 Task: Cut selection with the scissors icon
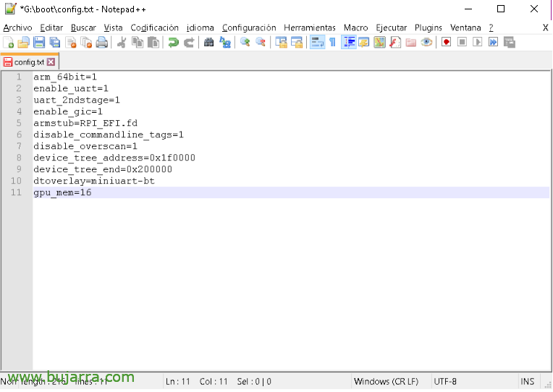122,42
